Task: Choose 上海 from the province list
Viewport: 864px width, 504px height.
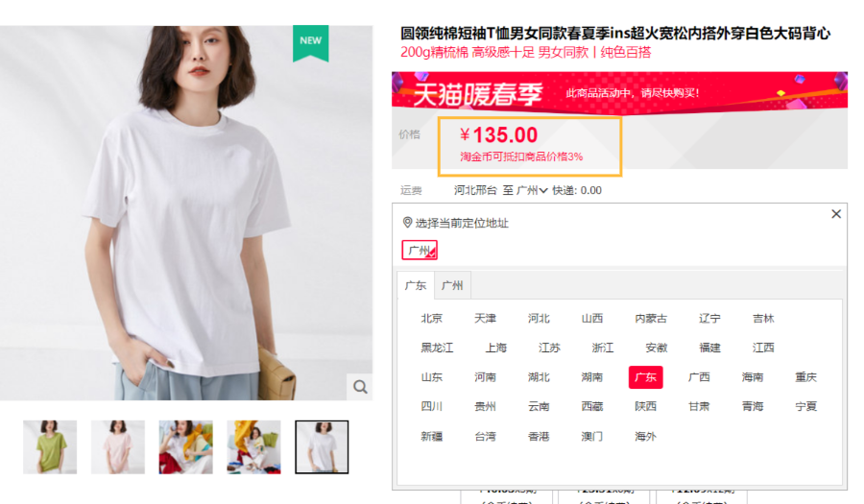Action: pos(496,348)
